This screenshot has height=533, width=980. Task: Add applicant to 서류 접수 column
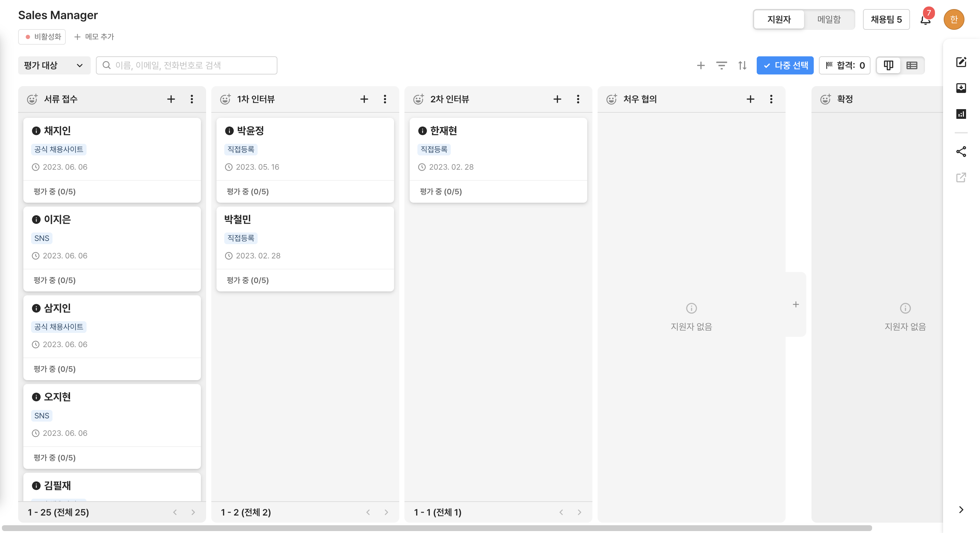point(171,99)
